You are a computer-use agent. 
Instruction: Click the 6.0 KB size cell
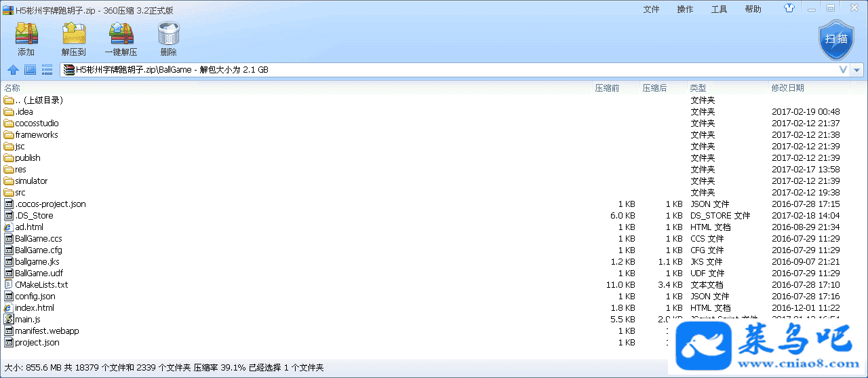[623, 216]
